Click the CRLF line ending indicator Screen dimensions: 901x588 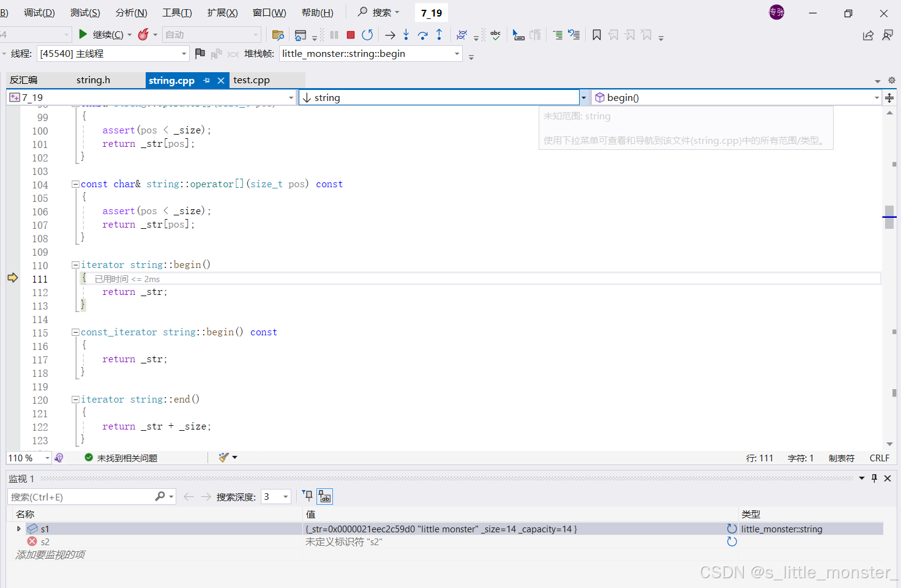[880, 458]
